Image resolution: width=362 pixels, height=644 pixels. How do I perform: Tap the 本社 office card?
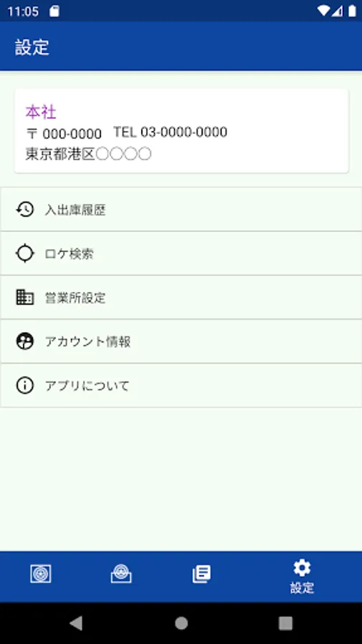182,131
